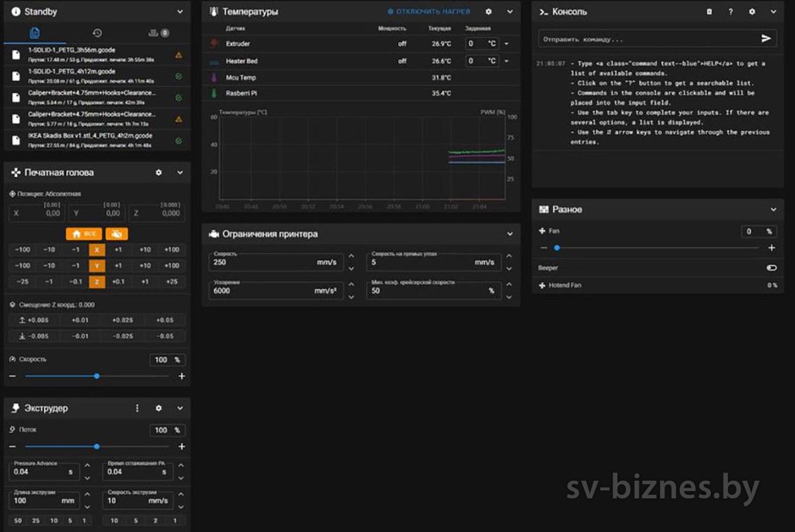Click the motors off button
Image resolution: width=795 pixels, height=532 pixels.
(x=117, y=234)
